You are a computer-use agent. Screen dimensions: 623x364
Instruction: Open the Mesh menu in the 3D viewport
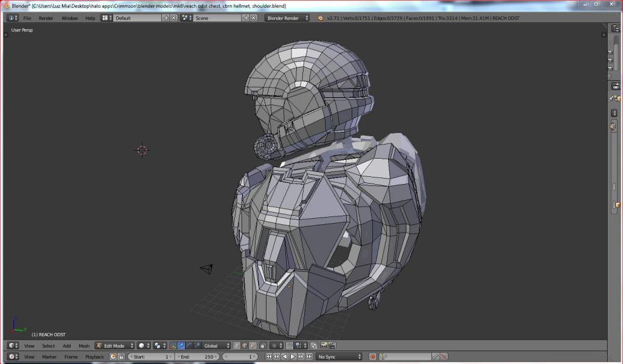click(x=84, y=346)
